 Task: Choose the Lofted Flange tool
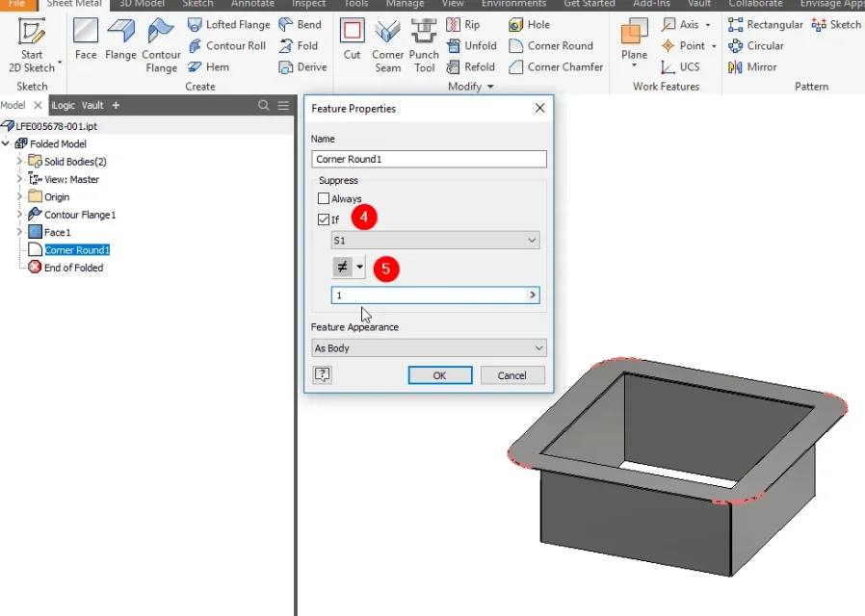pyautogui.click(x=228, y=25)
